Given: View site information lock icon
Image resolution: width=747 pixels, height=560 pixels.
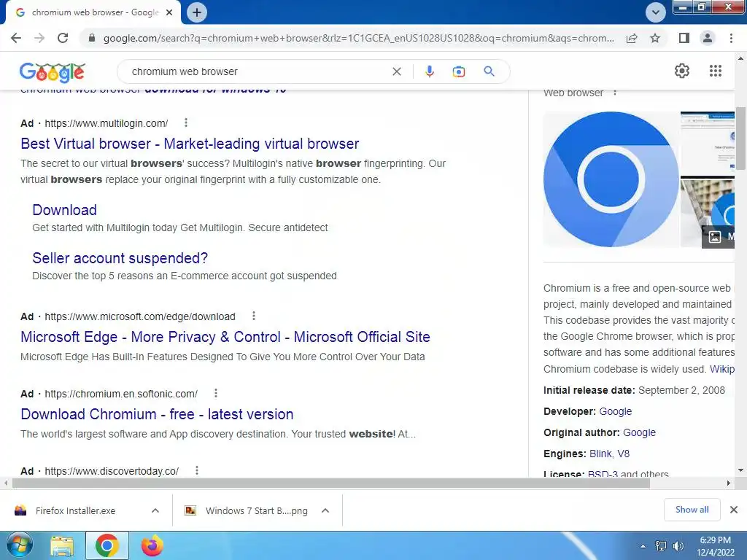Looking at the screenshot, I should click(x=92, y=38).
